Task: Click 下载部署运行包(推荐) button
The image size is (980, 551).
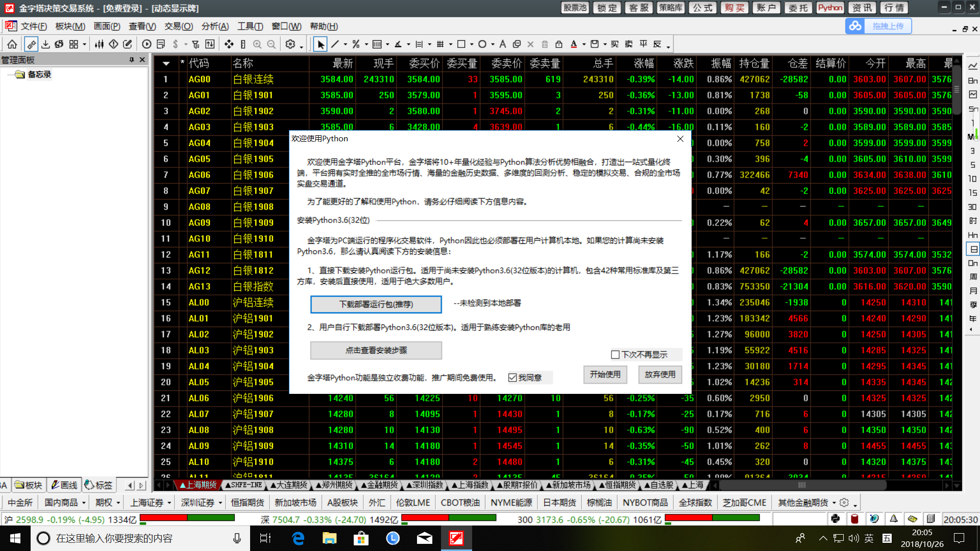Action: pyautogui.click(x=376, y=304)
